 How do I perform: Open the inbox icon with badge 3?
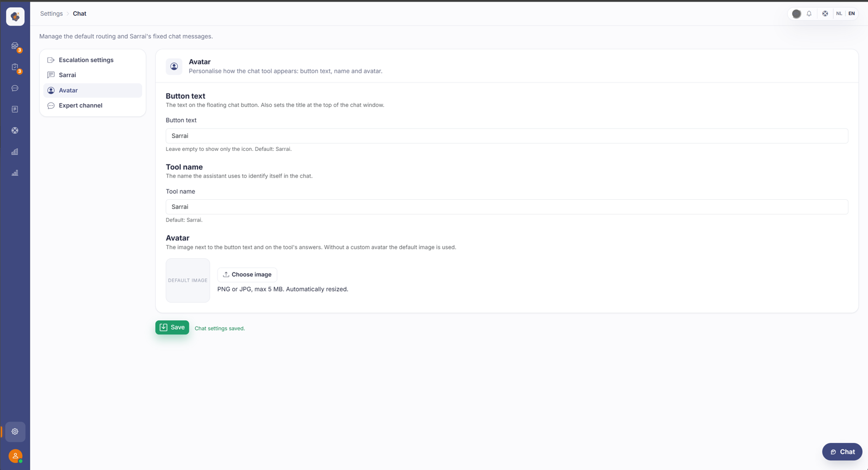(15, 46)
